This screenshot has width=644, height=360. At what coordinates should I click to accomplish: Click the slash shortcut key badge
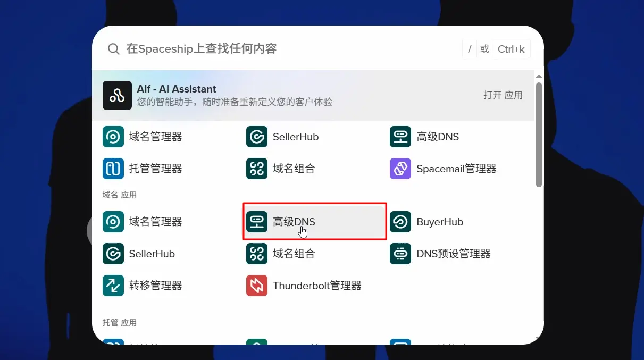pyautogui.click(x=469, y=49)
